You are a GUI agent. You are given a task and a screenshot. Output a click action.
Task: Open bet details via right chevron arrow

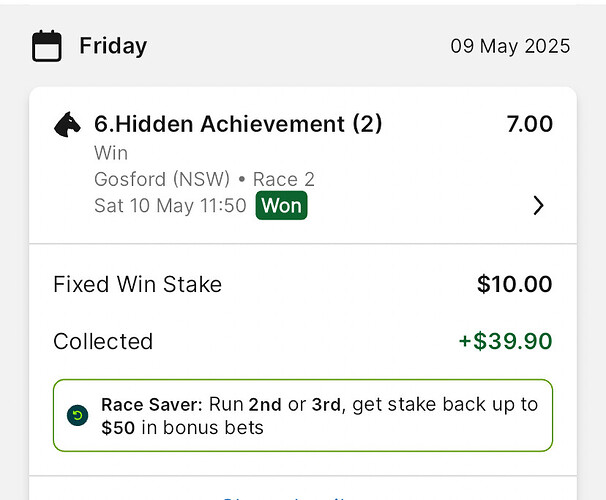[538, 205]
